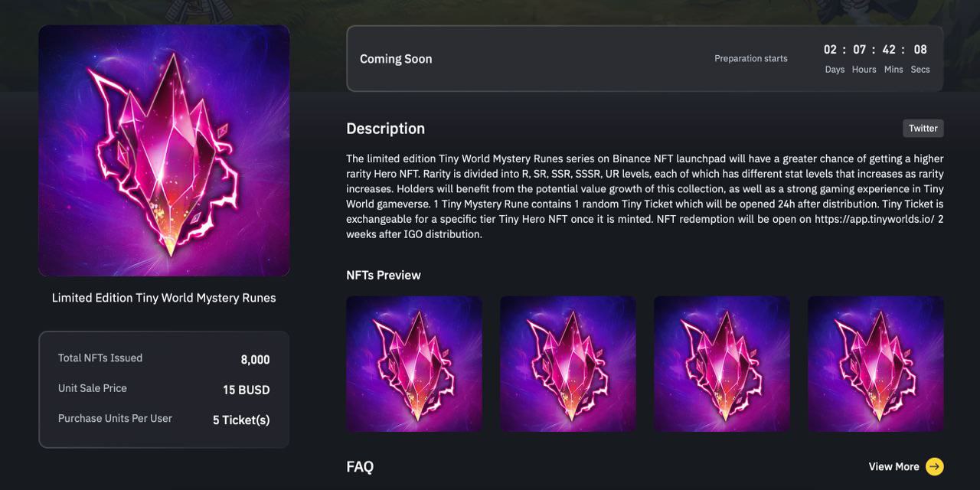Select the second NFTs Preview thumbnail
980x490 pixels.
(x=568, y=364)
